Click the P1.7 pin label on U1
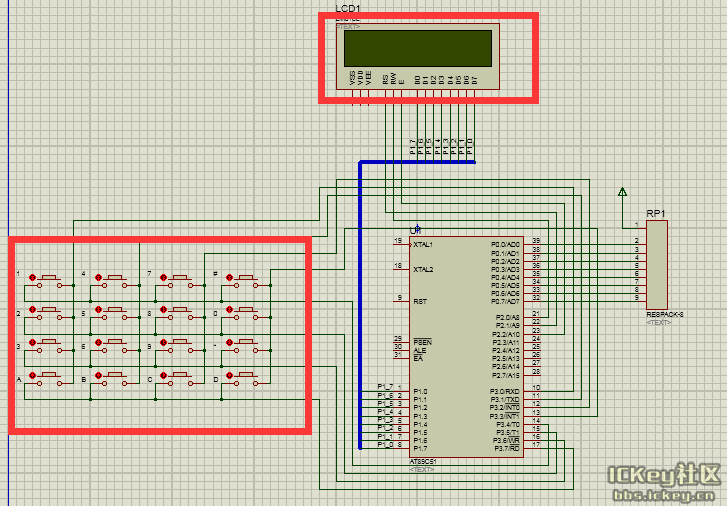The width and height of the screenshot is (727, 506). pyautogui.click(x=420, y=448)
